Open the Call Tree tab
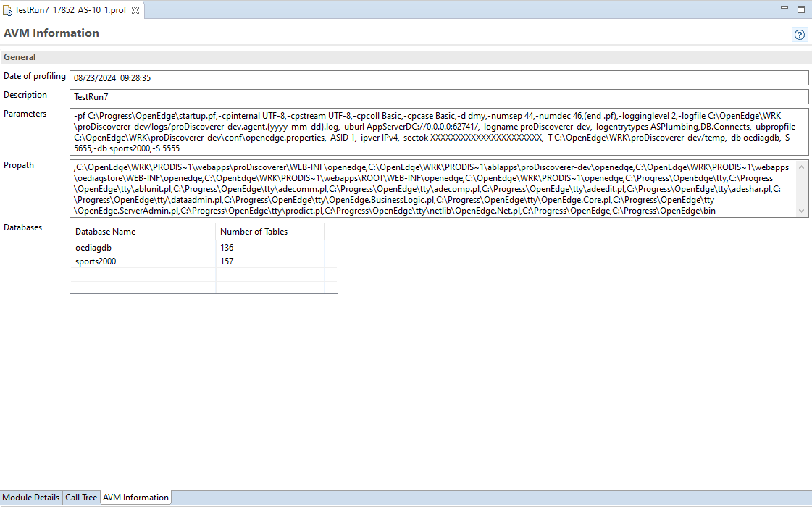The image size is (812, 507). pos(80,498)
